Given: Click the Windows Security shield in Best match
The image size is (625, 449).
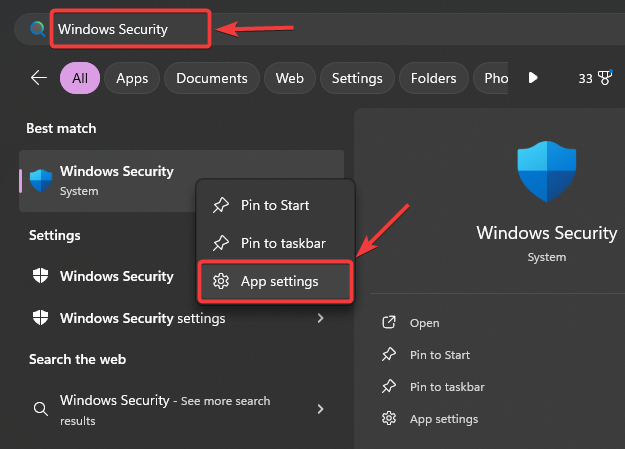Looking at the screenshot, I should pyautogui.click(x=41, y=181).
